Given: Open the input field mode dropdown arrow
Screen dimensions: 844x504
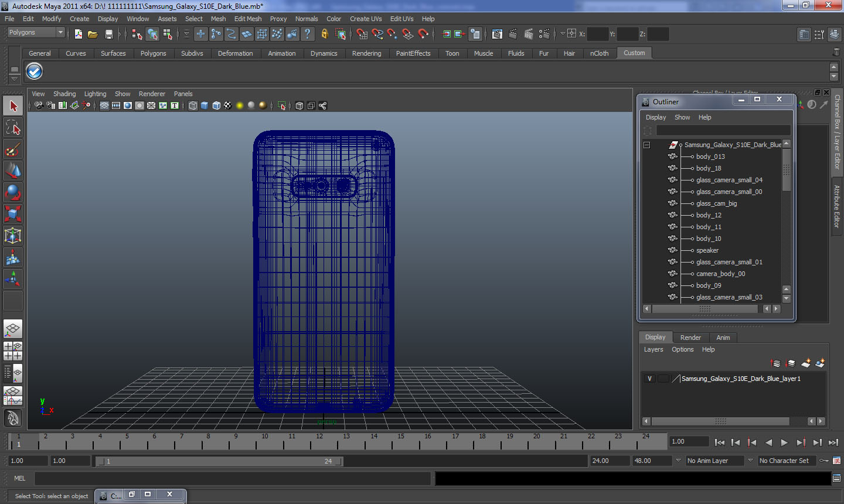Looking at the screenshot, I should 563,34.
